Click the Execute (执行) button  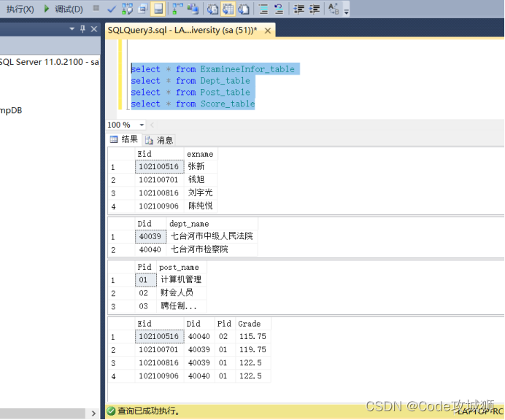pos(20,9)
